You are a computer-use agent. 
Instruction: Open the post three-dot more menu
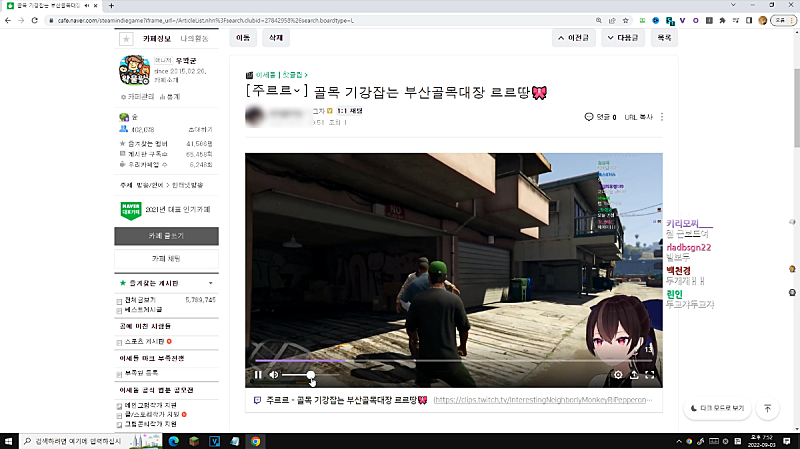point(662,117)
